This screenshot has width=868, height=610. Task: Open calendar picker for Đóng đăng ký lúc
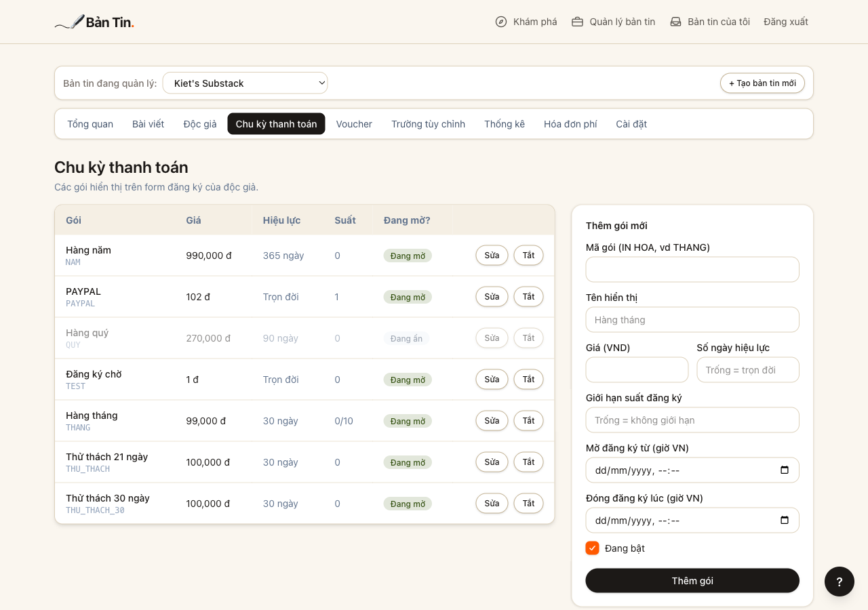point(785,520)
